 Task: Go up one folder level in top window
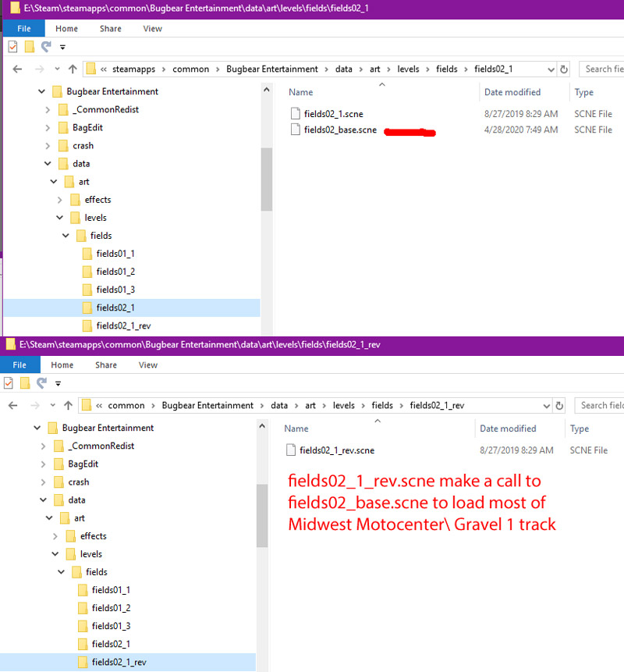(73, 69)
